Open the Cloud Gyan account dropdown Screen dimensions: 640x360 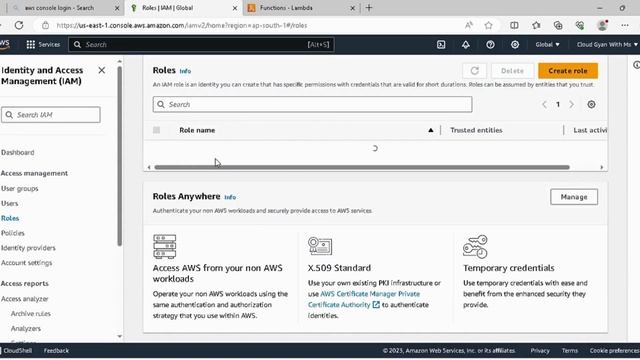(x=607, y=44)
